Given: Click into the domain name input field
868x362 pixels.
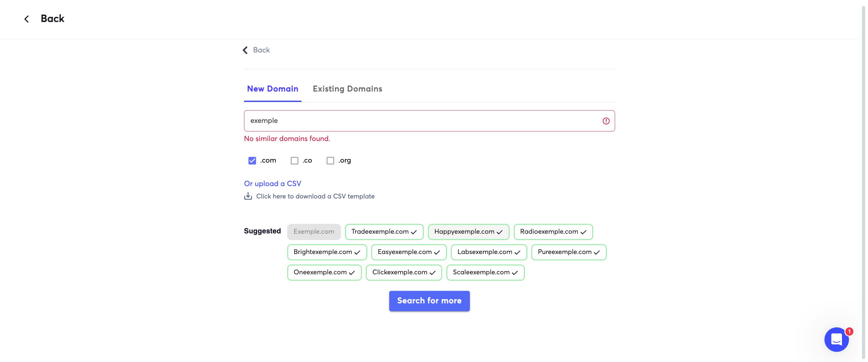Looking at the screenshot, I should pyautogui.click(x=421, y=121).
